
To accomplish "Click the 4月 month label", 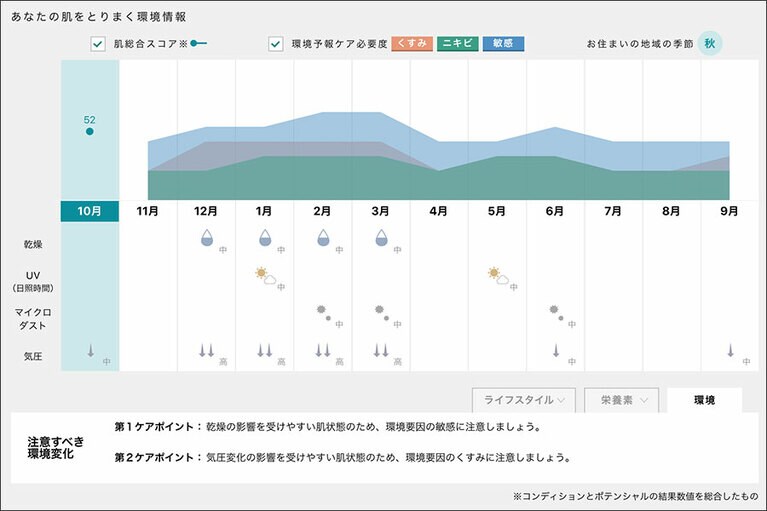I will (x=438, y=211).
